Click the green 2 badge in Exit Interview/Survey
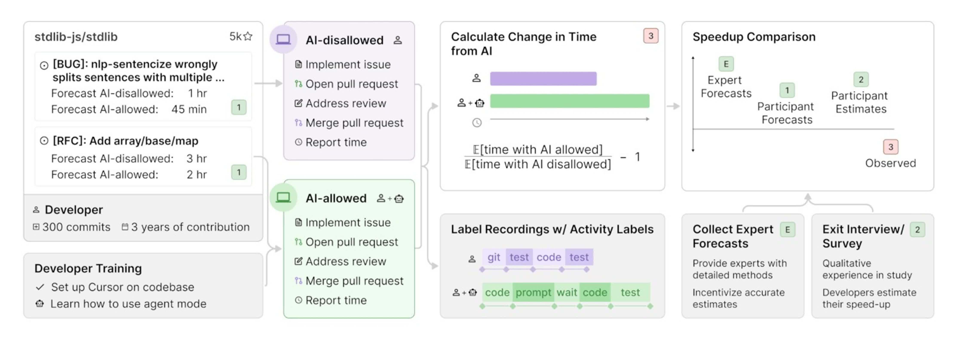 [917, 229]
